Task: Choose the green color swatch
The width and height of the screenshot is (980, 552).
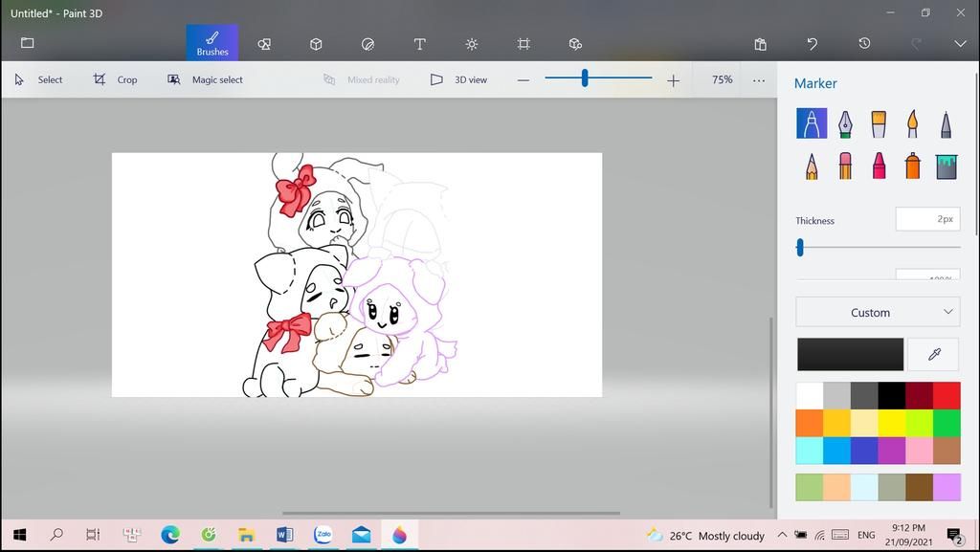Action: [x=947, y=424]
